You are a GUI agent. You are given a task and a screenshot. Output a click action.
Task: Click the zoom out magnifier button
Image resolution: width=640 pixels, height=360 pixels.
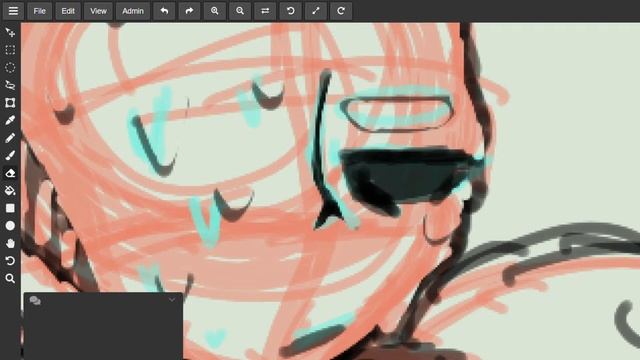coord(240,11)
